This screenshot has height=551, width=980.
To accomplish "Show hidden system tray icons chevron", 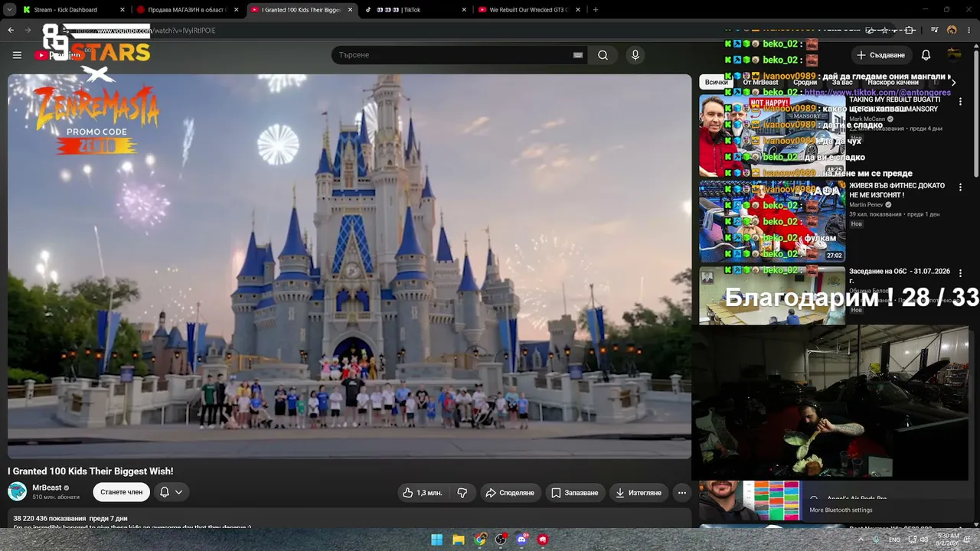I will [861, 540].
